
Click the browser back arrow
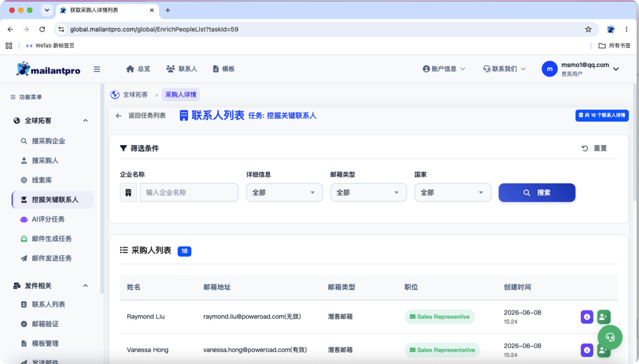click(10, 29)
